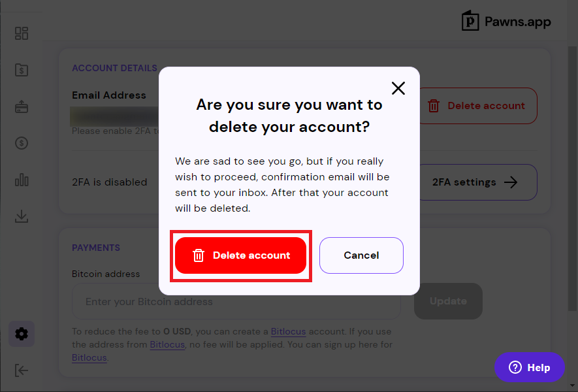Open the dollar coin icon in sidebar
Viewport: 578px width, 392px height.
coord(22,143)
